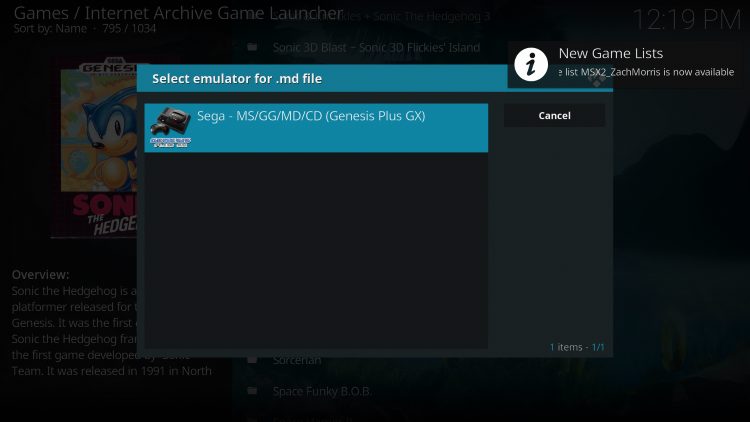This screenshot has width=750, height=422.
Task: Click the 12:19 PM clock
Action: click(687, 20)
